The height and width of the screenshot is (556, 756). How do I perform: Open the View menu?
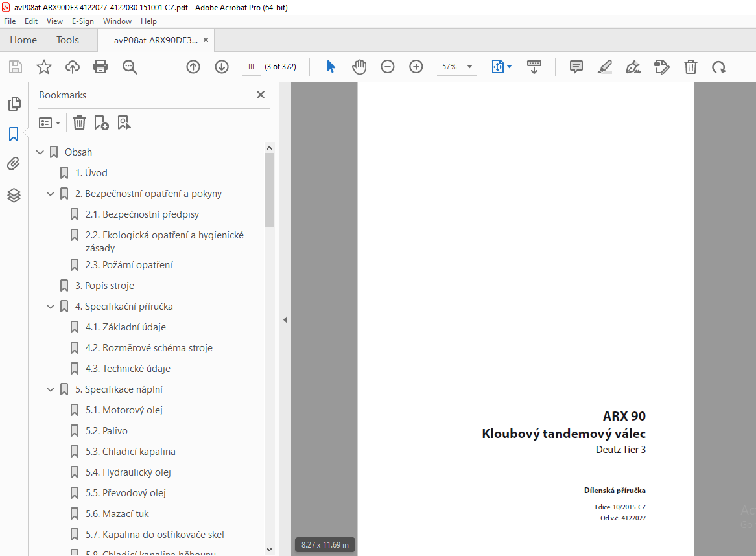(x=54, y=21)
